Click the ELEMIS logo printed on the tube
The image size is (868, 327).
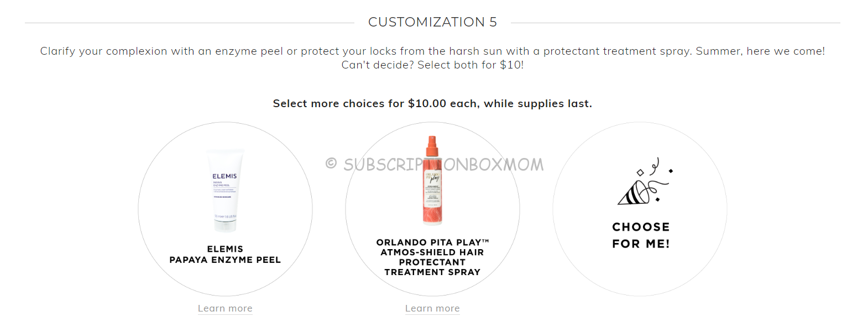(224, 176)
